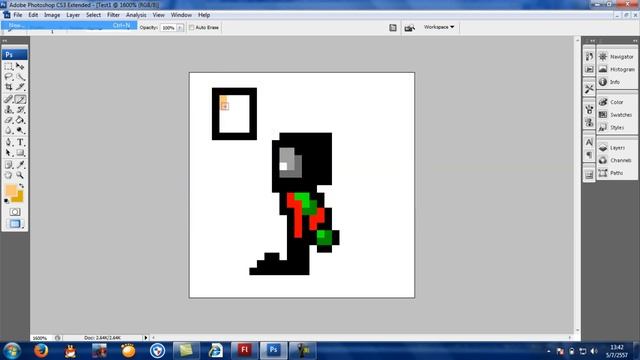Screen dimensions: 640x360
Task: Open the Image menu
Action: (52, 15)
